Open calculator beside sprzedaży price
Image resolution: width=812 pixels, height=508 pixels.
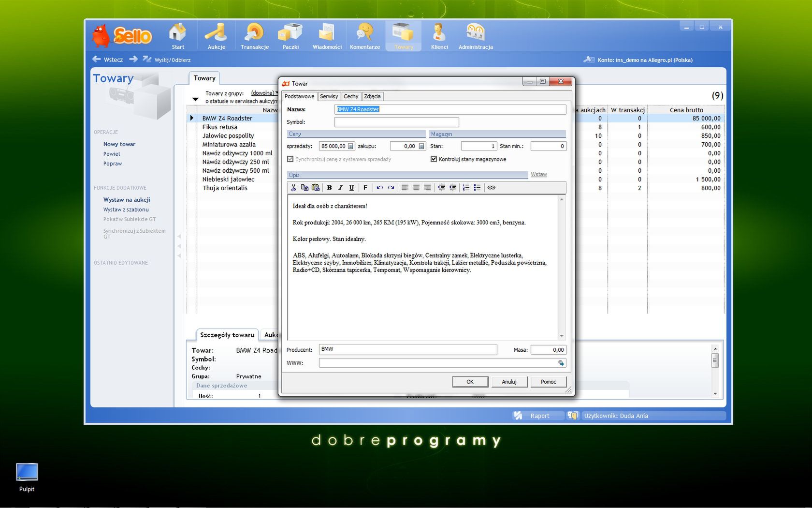click(350, 146)
